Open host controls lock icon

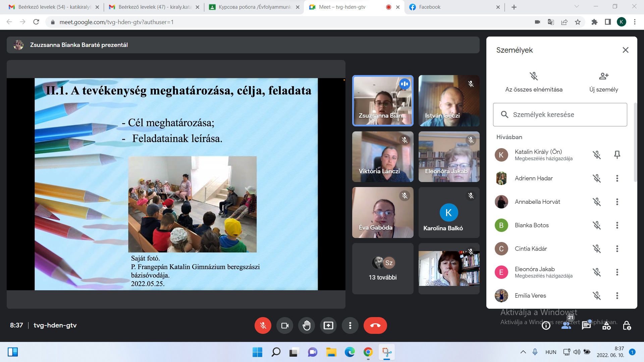(x=627, y=325)
